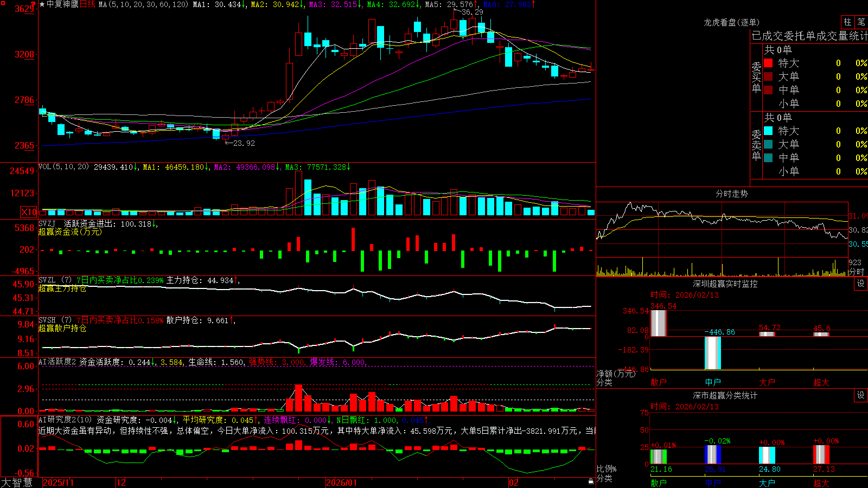Image resolution: width=868 pixels, height=488 pixels.
Task: Switch to 笔 (tick) view in 龙虎看盘
Action: pyautogui.click(x=861, y=22)
